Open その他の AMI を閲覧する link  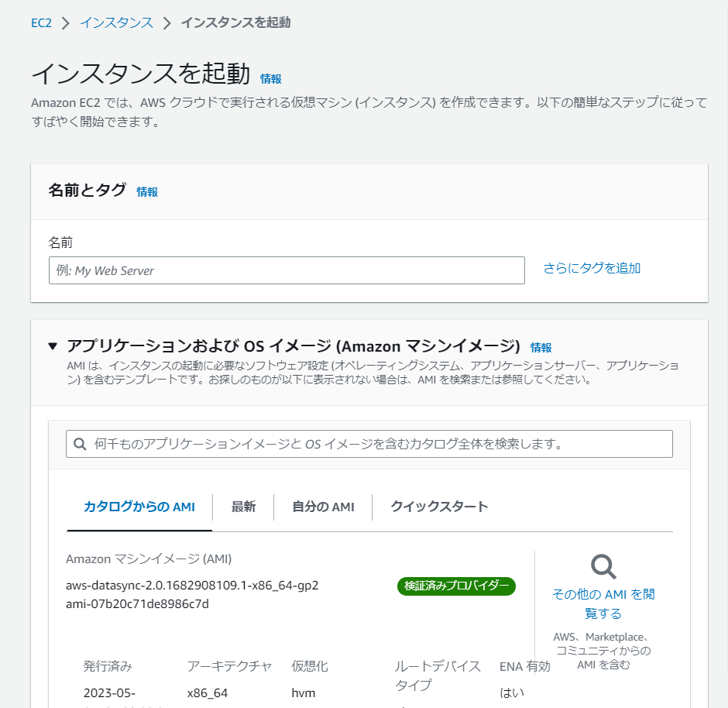[603, 603]
